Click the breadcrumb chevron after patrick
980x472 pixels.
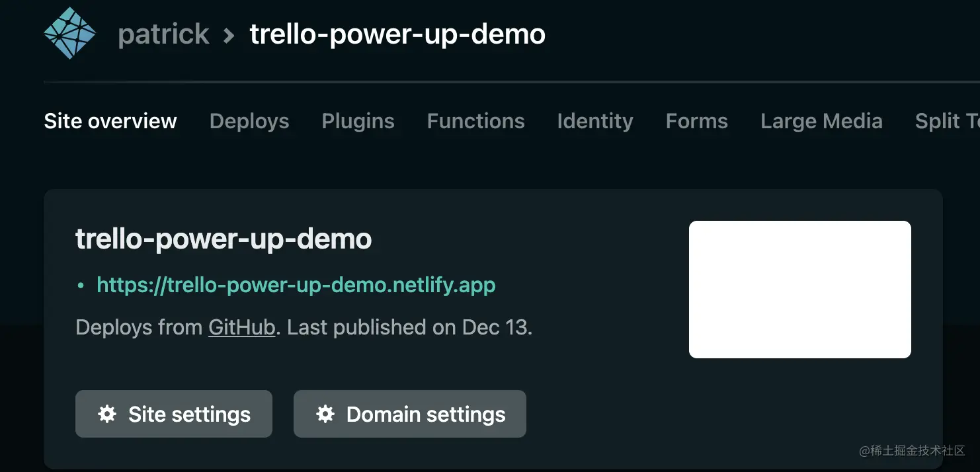tap(227, 35)
